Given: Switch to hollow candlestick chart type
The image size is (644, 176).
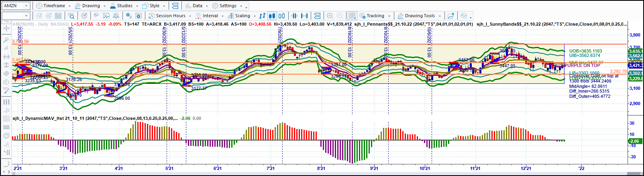Looking at the screenshot, I should coord(282,16).
